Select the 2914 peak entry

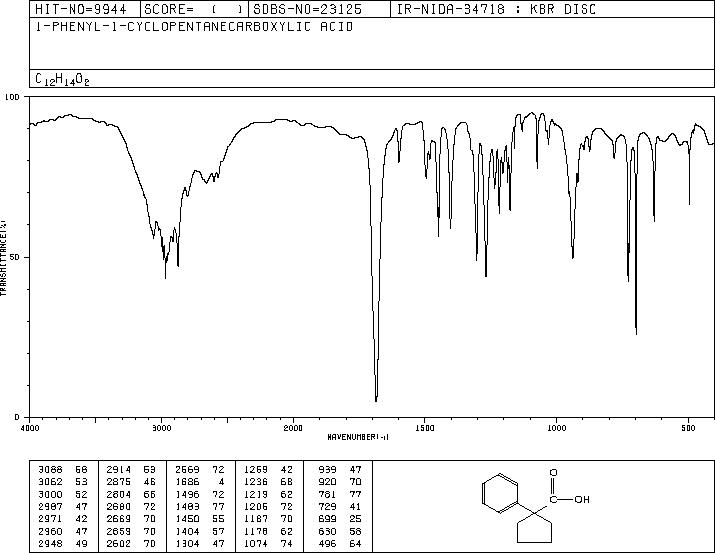coord(131,469)
